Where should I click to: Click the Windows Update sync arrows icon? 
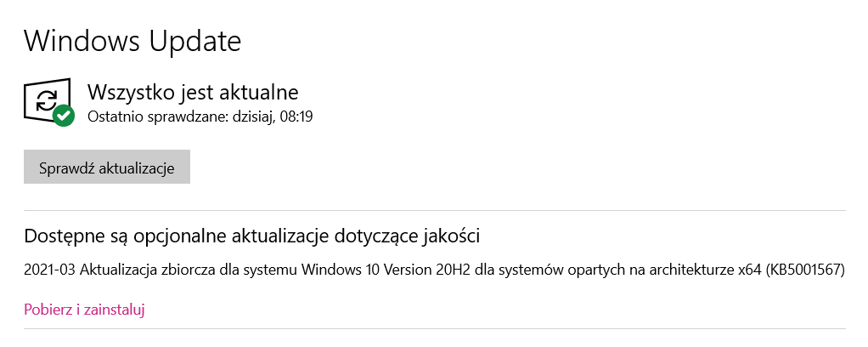coord(44,101)
